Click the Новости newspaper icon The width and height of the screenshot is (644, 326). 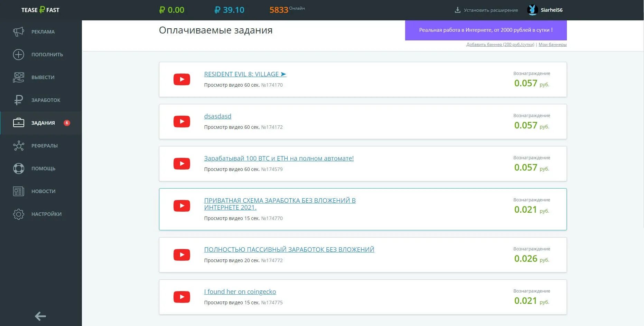(19, 191)
